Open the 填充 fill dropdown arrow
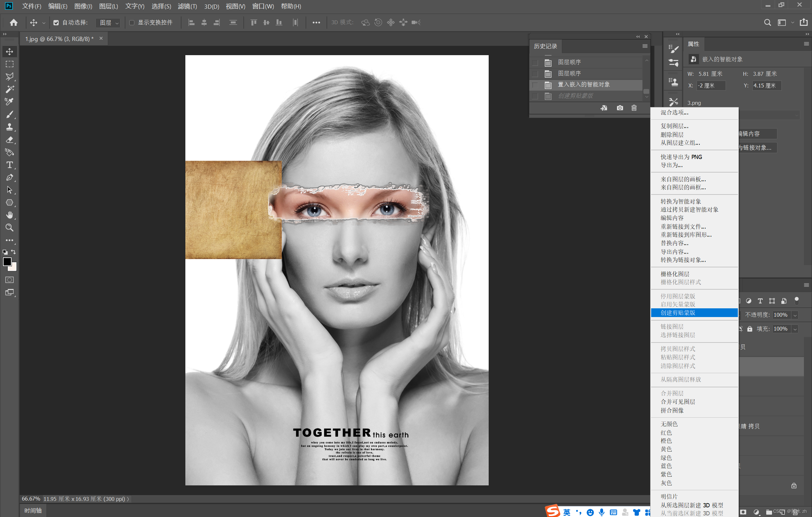This screenshot has height=517, width=812. [x=795, y=329]
